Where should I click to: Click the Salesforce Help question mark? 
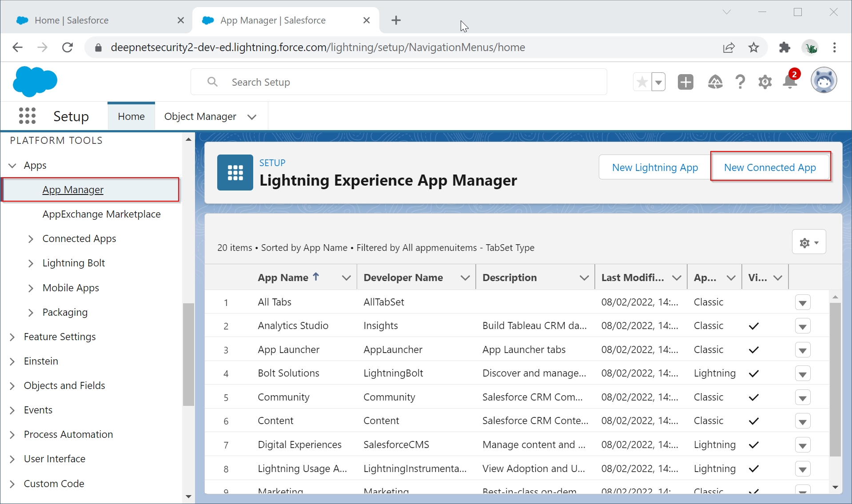click(740, 82)
